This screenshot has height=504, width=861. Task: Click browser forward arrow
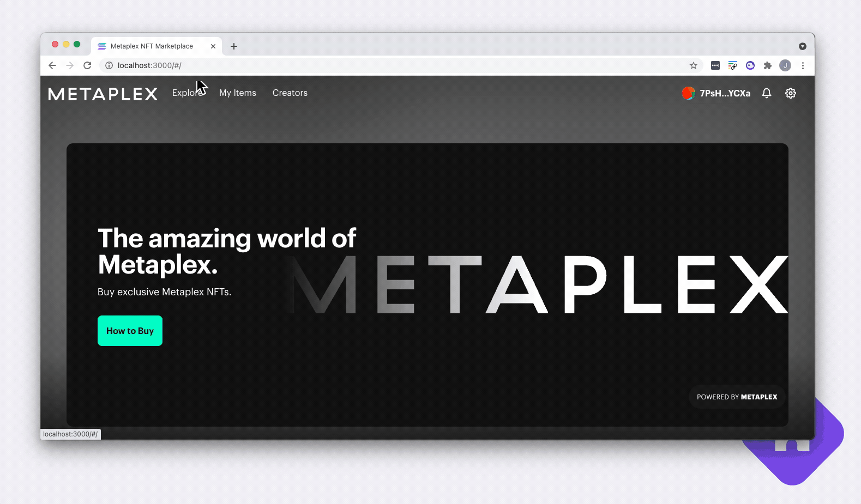(70, 65)
